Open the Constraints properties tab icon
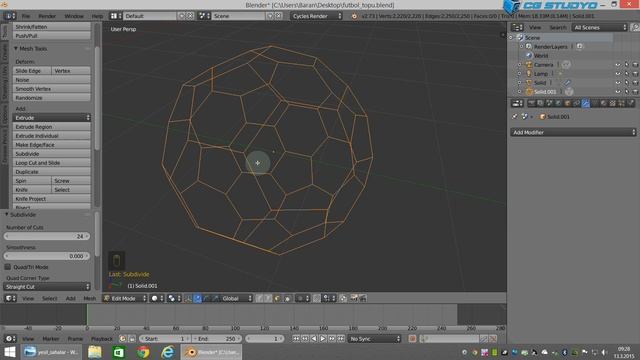640x360 pixels. [576, 104]
